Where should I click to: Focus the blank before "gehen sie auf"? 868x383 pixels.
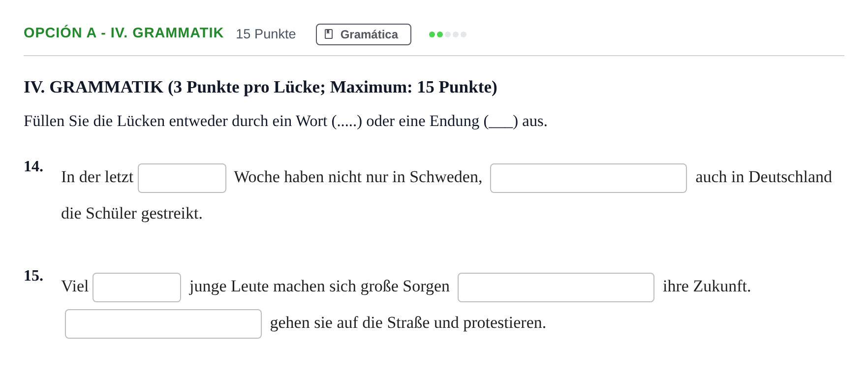(x=163, y=324)
